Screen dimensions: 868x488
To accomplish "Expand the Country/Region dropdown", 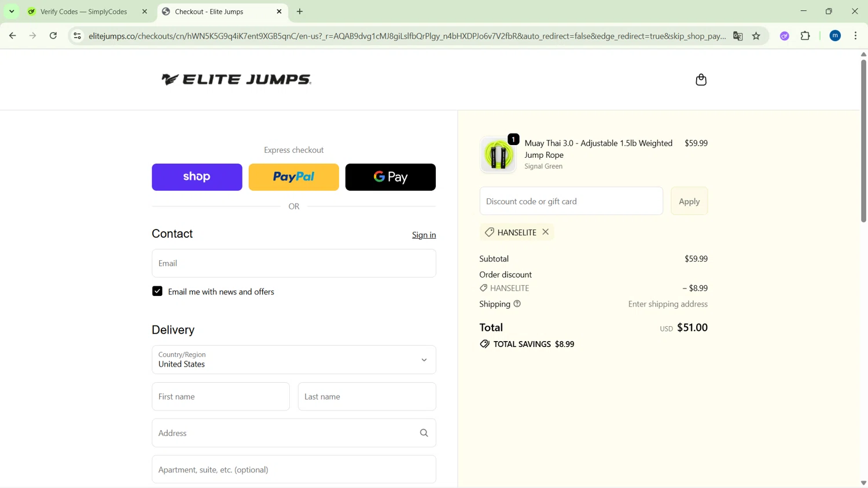I will (294, 360).
